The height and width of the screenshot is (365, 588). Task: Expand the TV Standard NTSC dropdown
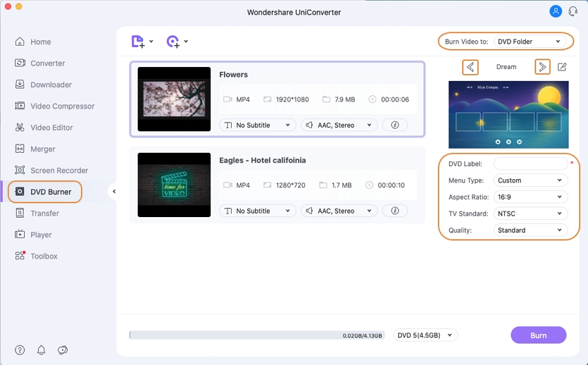point(531,214)
